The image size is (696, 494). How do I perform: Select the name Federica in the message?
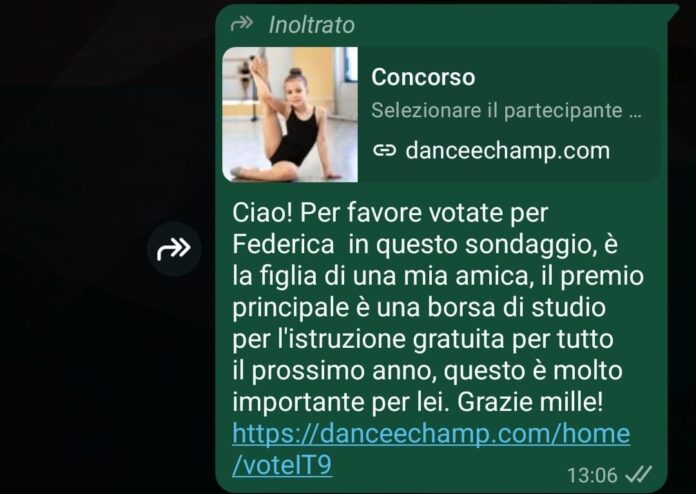pos(283,244)
